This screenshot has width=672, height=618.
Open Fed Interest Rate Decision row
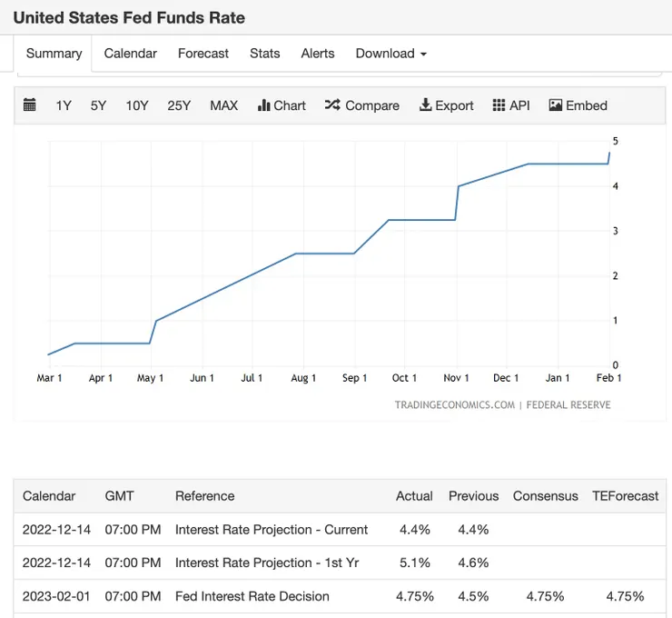(340, 596)
